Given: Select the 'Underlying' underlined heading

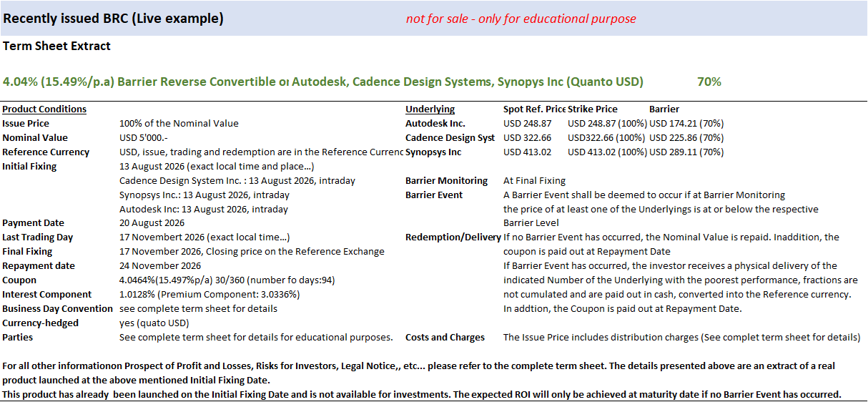Looking at the screenshot, I should [x=430, y=109].
